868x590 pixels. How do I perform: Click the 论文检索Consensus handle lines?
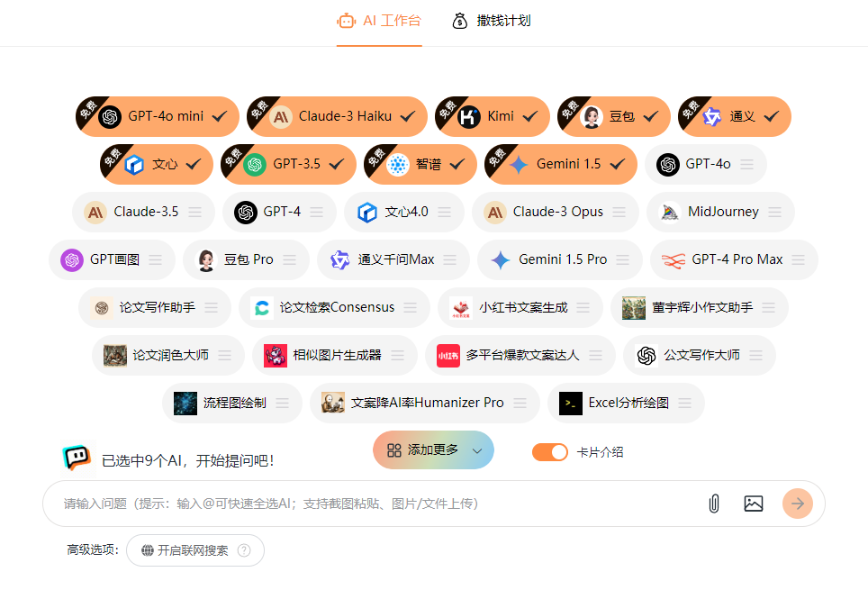coord(411,307)
